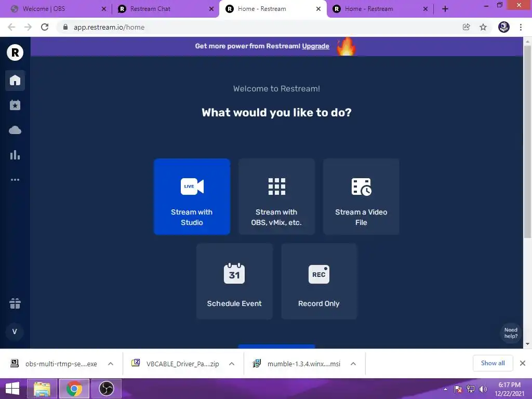Screen dimensions: 532x399
Task: Open Chrome from the taskbar
Action: coord(74,389)
